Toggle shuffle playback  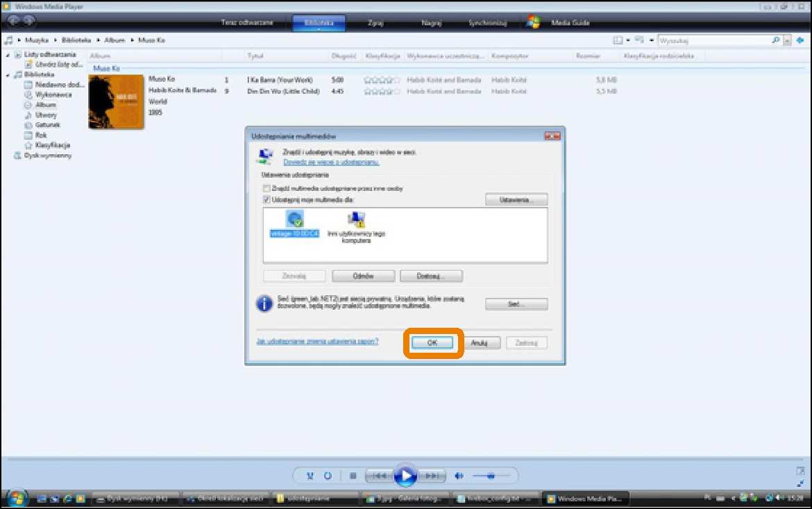pos(310,476)
